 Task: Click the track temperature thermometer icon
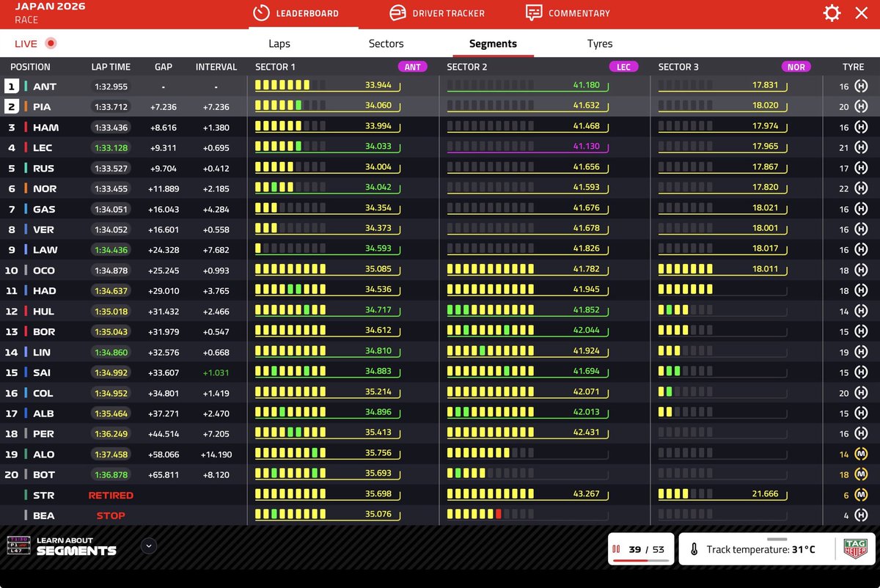[694, 549]
